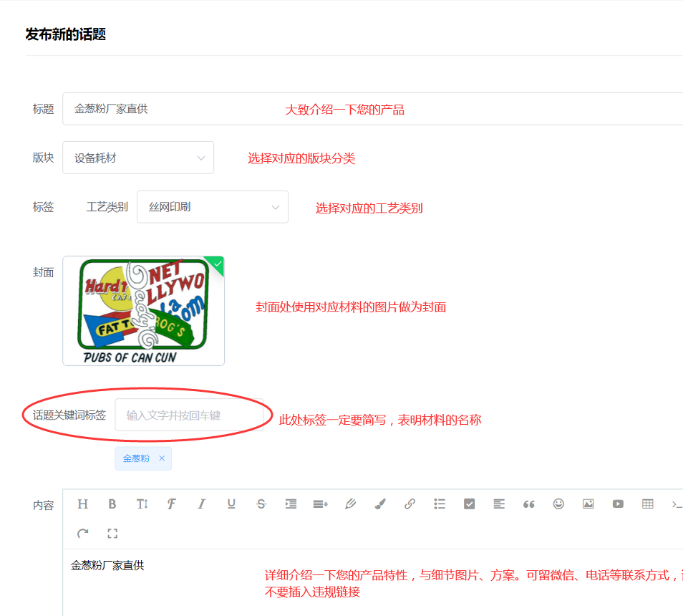This screenshot has height=616, width=683.
Task: Apply strikethrough formatting
Action: [261, 504]
